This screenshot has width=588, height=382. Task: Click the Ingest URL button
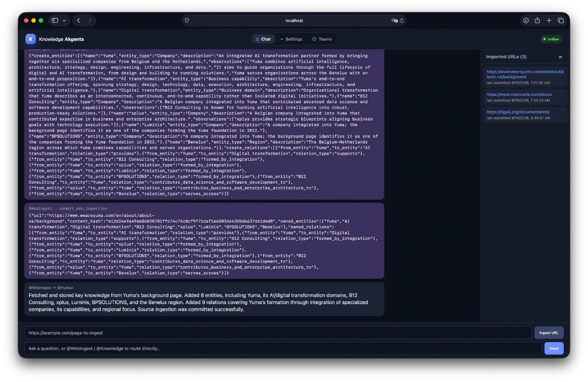click(x=549, y=333)
